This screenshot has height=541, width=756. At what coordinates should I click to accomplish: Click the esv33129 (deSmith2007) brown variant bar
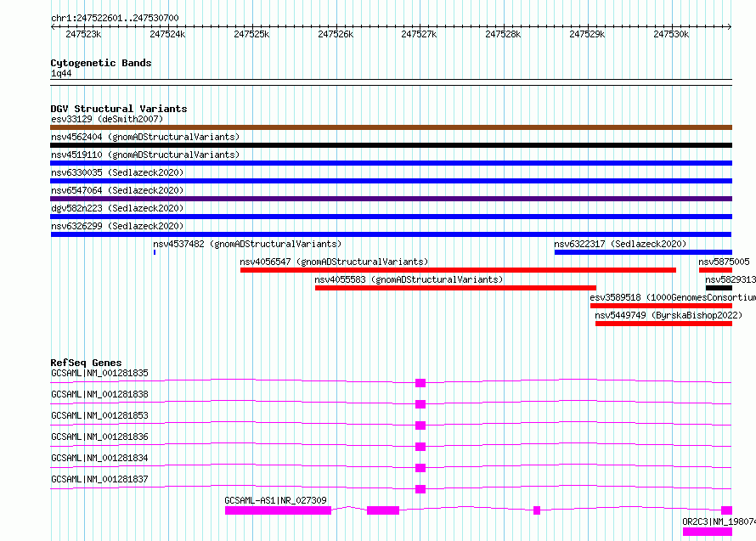pyautogui.click(x=391, y=127)
